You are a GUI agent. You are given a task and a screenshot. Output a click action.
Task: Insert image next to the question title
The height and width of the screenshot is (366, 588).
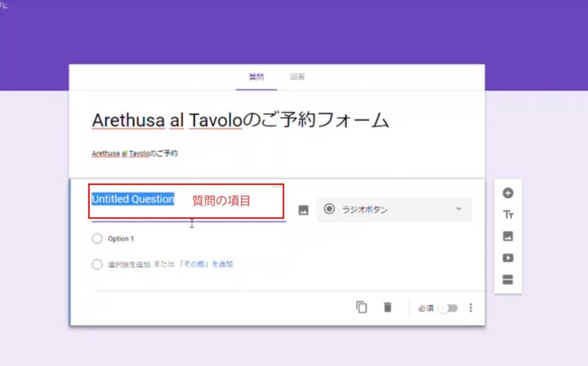[303, 210]
